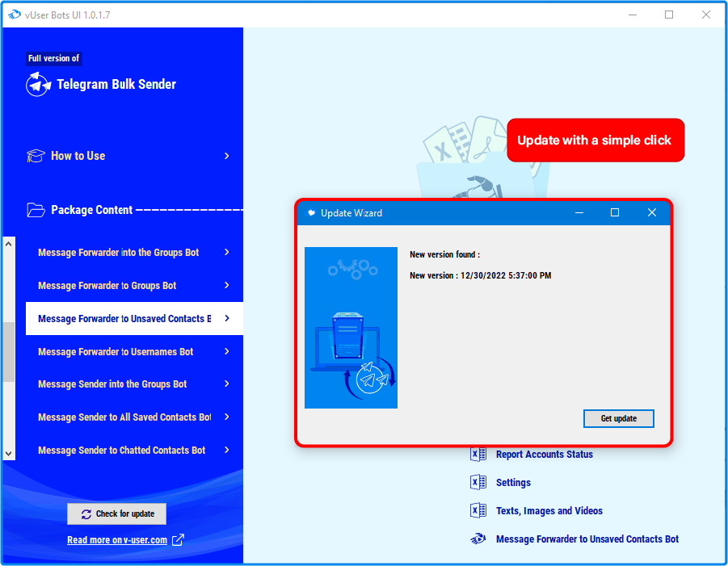
Task: Close the vUser Bots UI window
Action: point(706,15)
